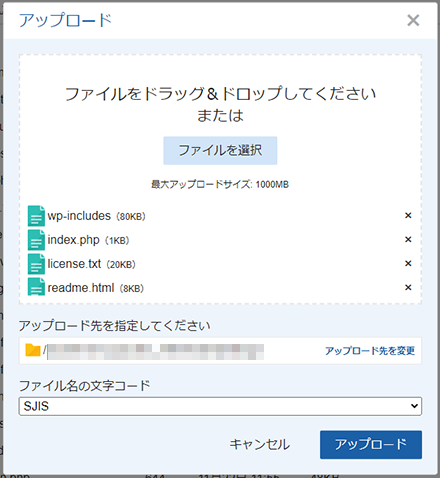
Task: Click the readme.html file icon
Action: 36,287
